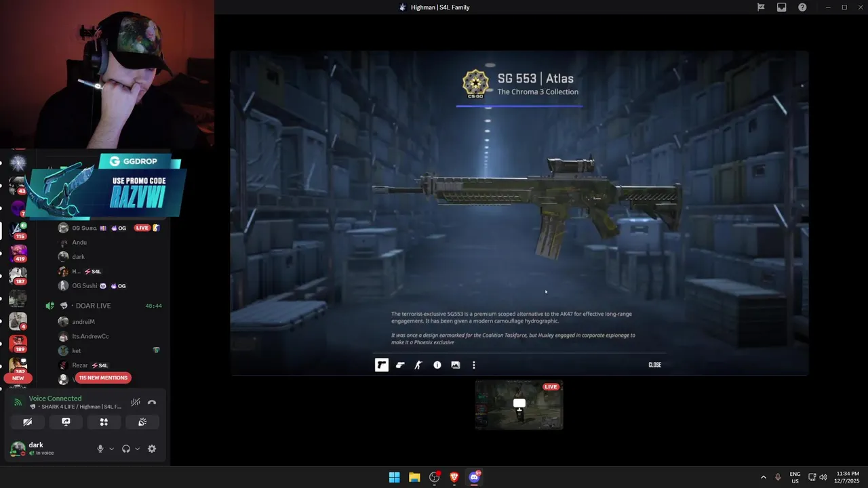
Task: Disconnect from voice call
Action: click(x=152, y=402)
